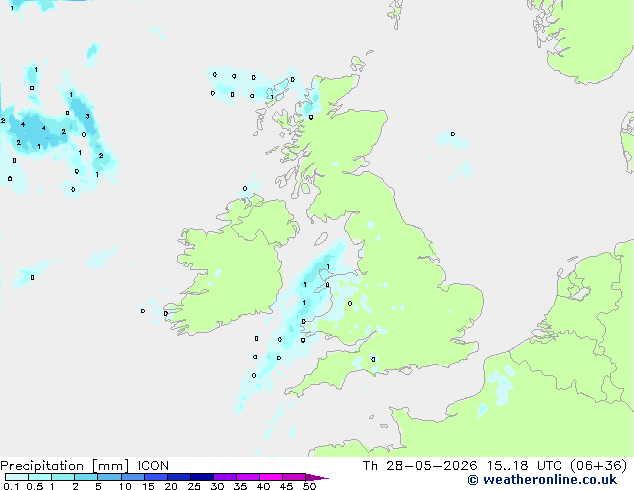Click the legend tick label '25'
The width and height of the screenshot is (634, 490).
tap(194, 486)
